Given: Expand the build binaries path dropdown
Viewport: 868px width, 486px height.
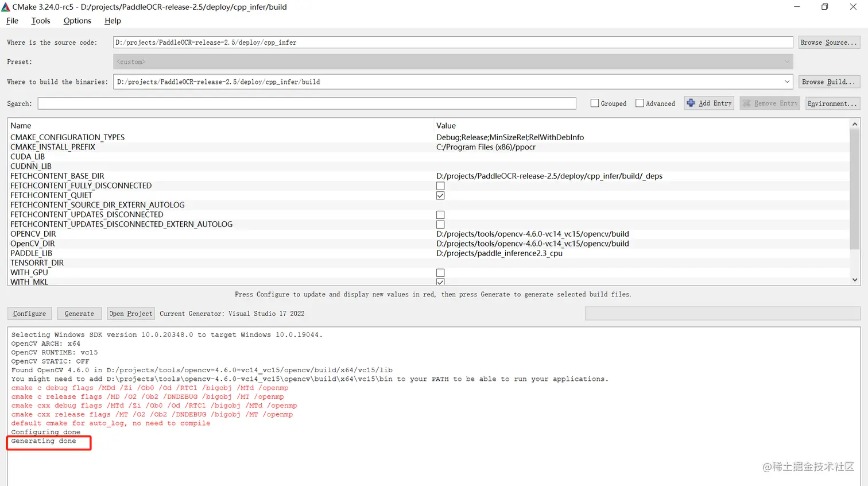Looking at the screenshot, I should click(787, 82).
